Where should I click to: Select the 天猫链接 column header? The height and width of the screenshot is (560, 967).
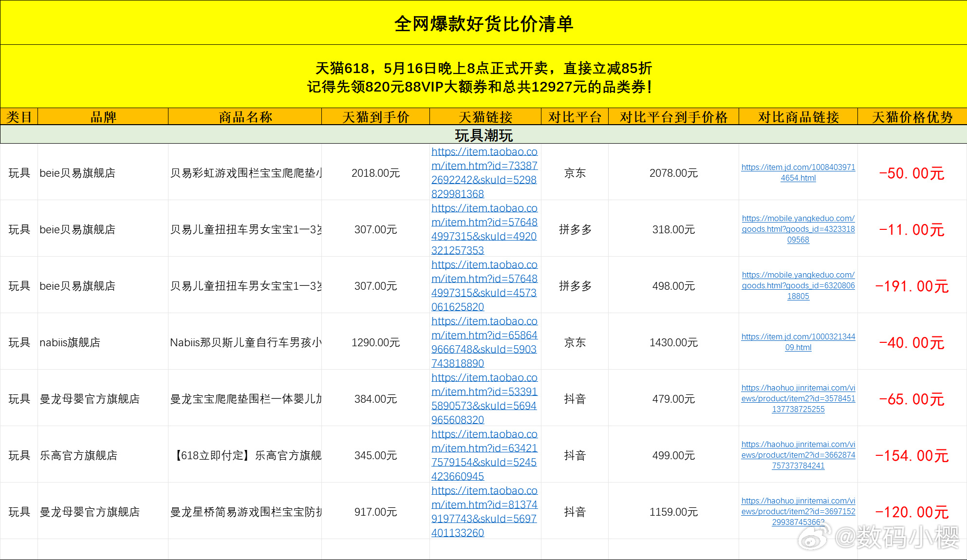[485, 117]
